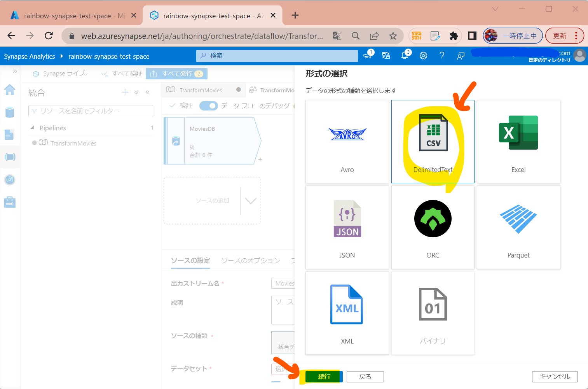Open directory switch icon in header
588x389 pixels.
(x=386, y=56)
